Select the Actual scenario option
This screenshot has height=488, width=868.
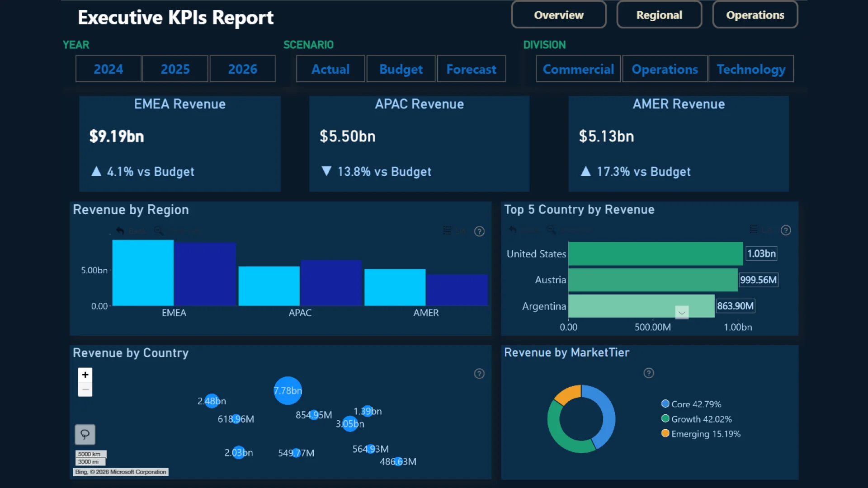pos(330,69)
